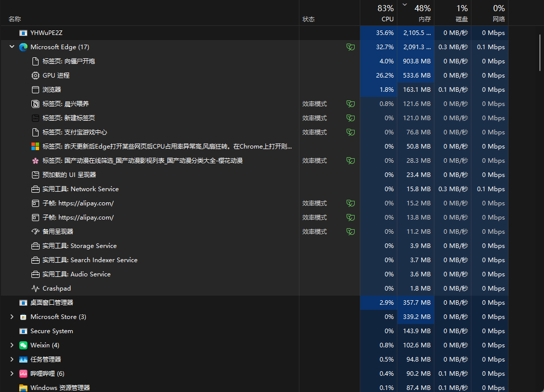Select the Edge CPU占用率异常高 tab row
The image size is (544, 392).
[254, 147]
